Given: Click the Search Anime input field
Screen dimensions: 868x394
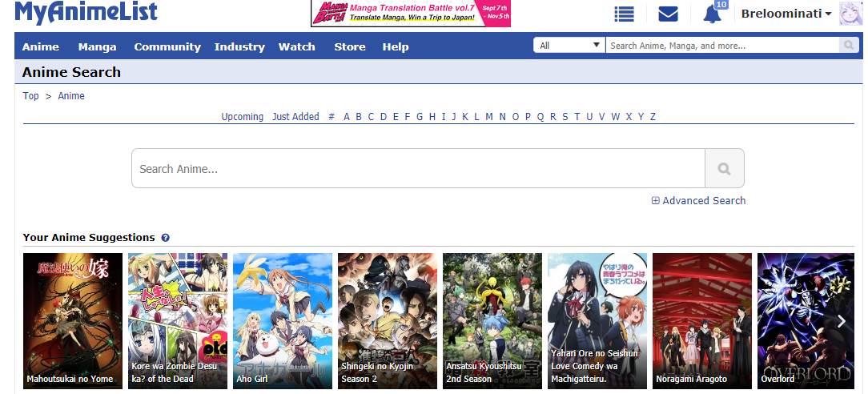Looking at the screenshot, I should point(417,168).
